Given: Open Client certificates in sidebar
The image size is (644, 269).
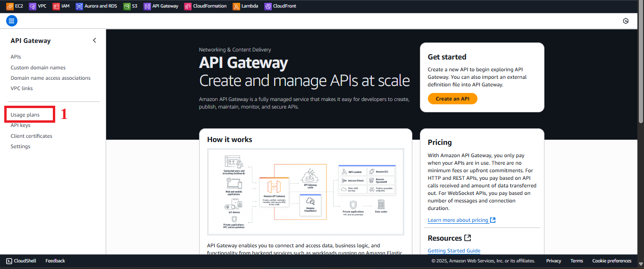Looking at the screenshot, I should pyautogui.click(x=32, y=136).
